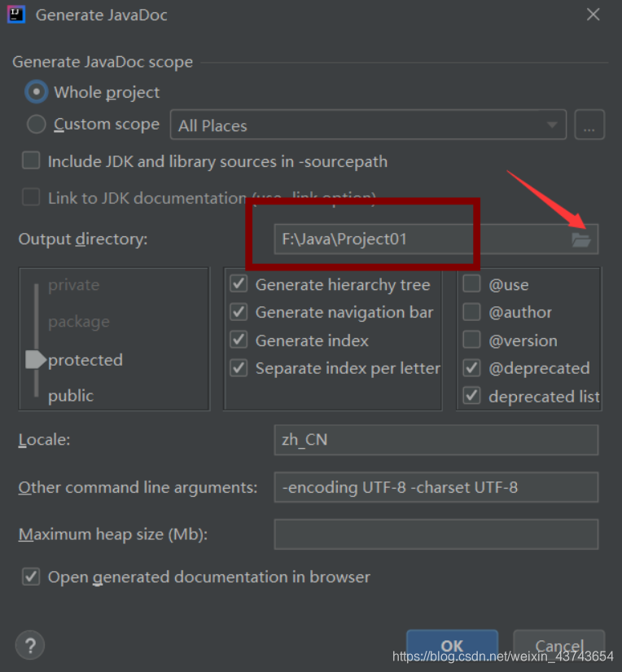Close the Generate JavaDoc dialog
Screen dimensions: 622x672
pos(593,15)
